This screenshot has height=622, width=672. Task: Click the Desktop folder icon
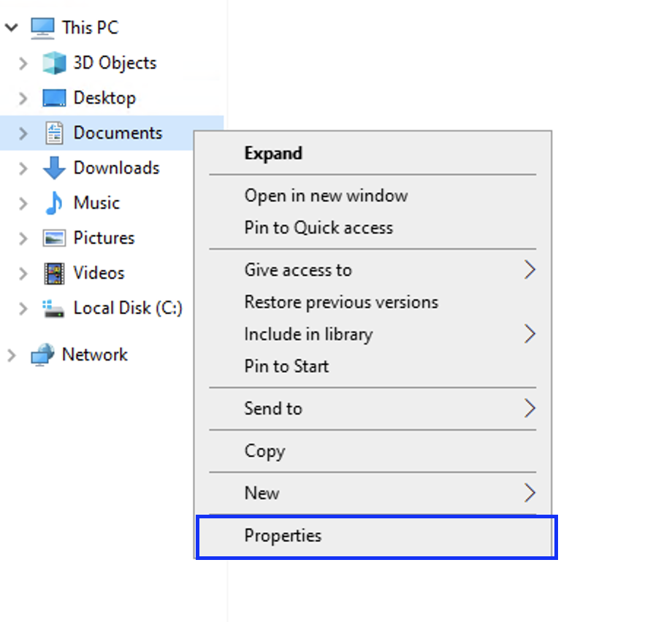(54, 98)
